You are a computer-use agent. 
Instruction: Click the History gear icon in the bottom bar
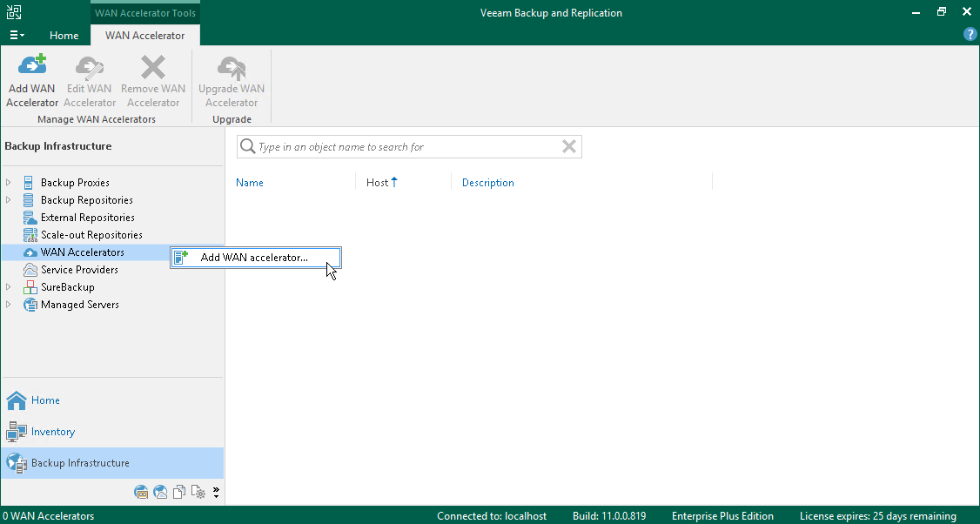(x=198, y=492)
